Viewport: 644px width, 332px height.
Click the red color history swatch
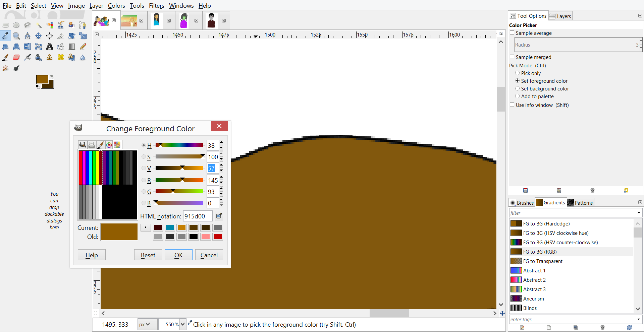[218, 237]
